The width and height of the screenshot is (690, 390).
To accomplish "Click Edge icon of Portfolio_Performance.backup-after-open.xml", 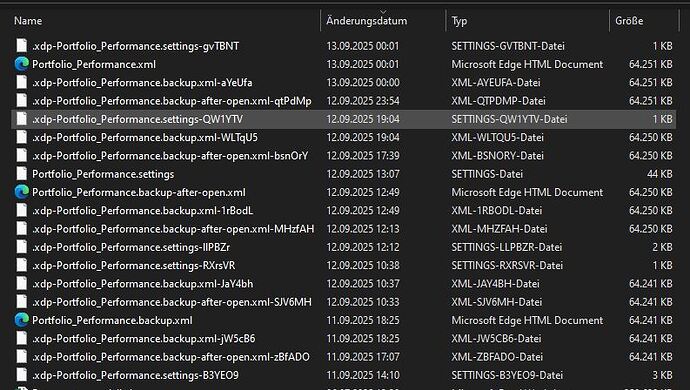I will tap(22, 192).
